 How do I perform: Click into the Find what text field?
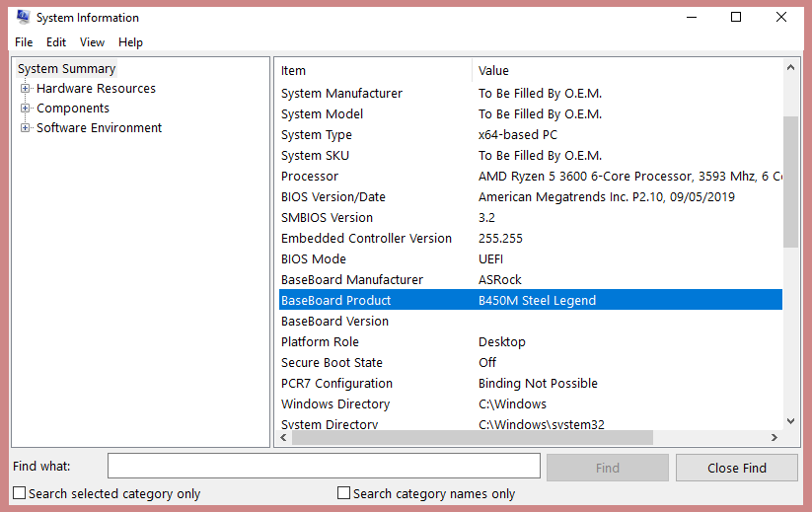click(324, 467)
